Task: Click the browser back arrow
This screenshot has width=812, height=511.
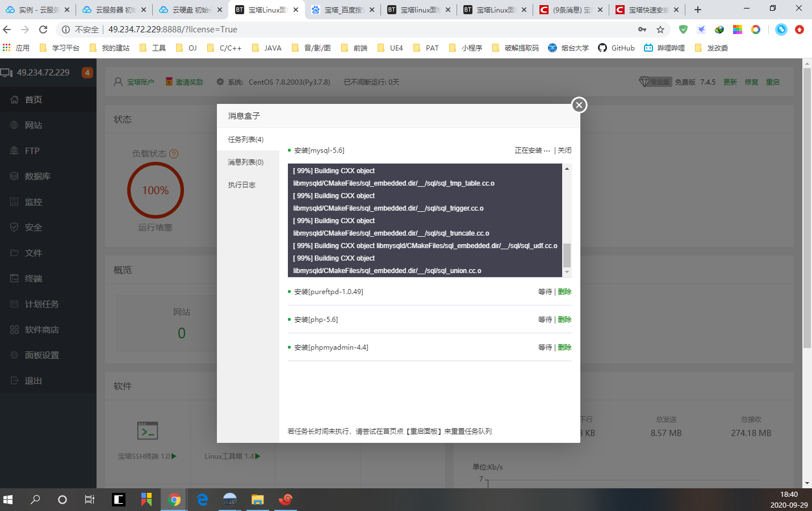Action: [7, 30]
